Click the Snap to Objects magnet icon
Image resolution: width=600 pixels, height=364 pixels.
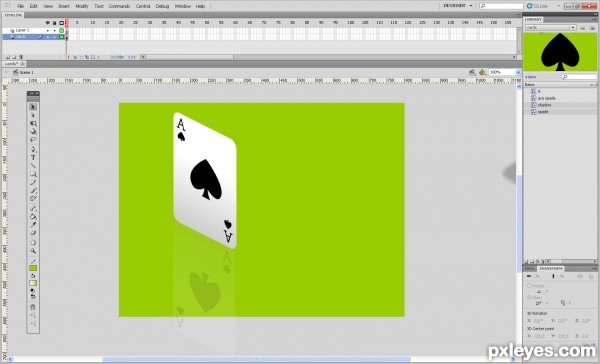pyautogui.click(x=33, y=307)
